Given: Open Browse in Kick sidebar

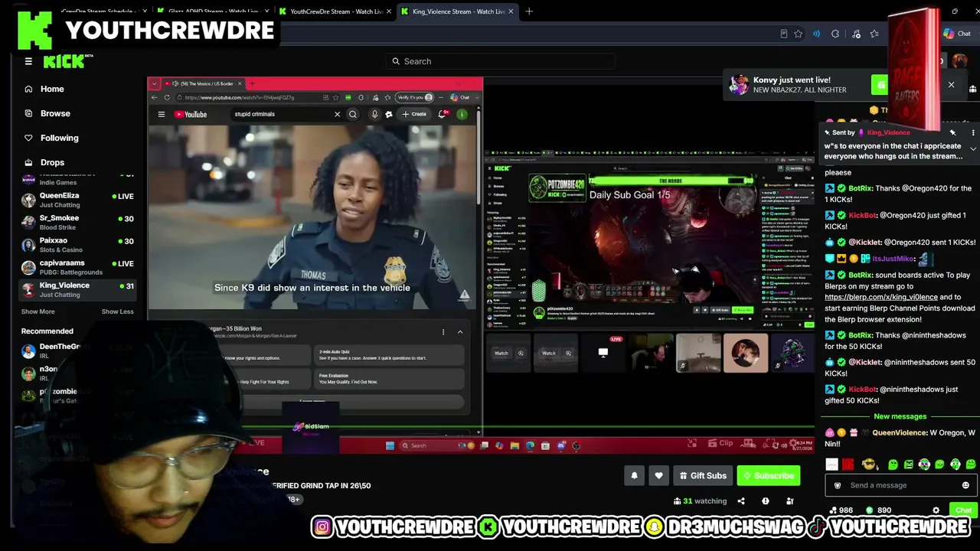Looking at the screenshot, I should click(55, 113).
